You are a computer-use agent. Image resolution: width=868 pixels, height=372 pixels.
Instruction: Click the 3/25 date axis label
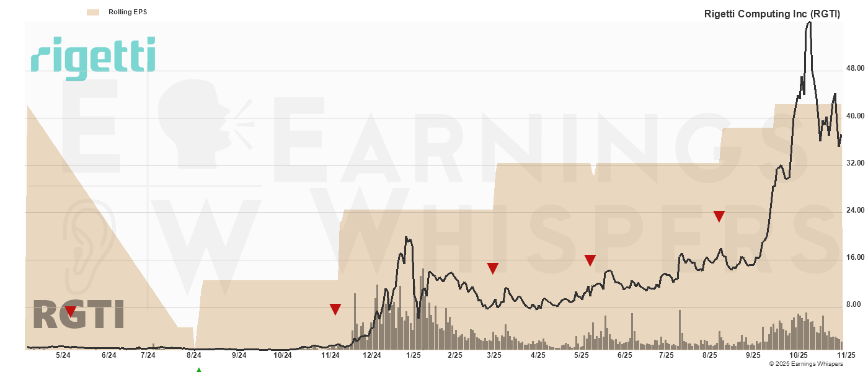click(x=494, y=355)
